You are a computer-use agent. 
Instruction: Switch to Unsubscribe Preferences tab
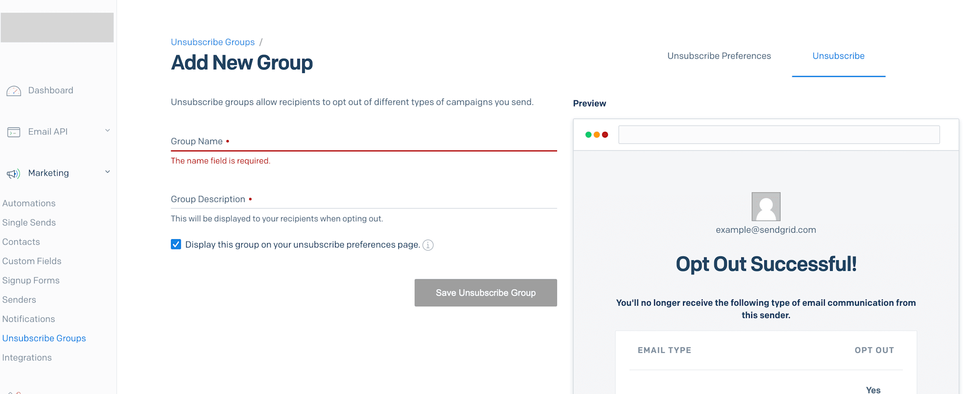click(x=719, y=56)
